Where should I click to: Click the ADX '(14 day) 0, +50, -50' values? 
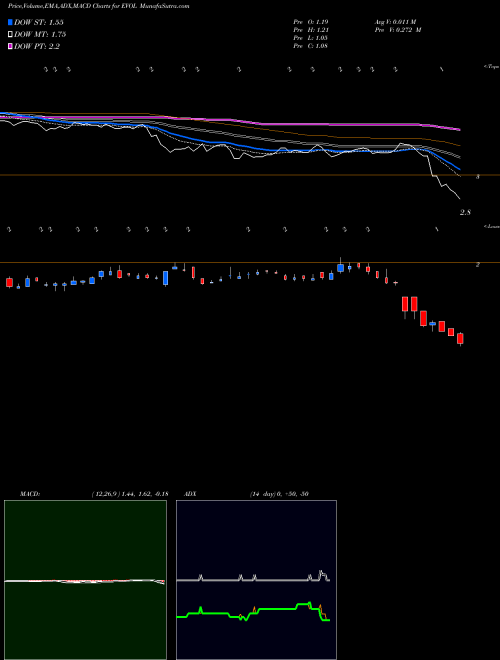tap(279, 494)
